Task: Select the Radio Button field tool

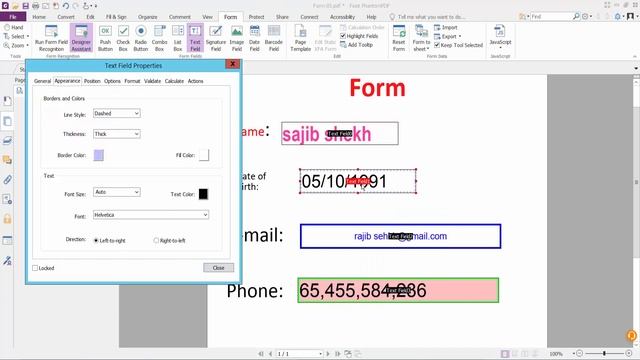Action: 141,38
